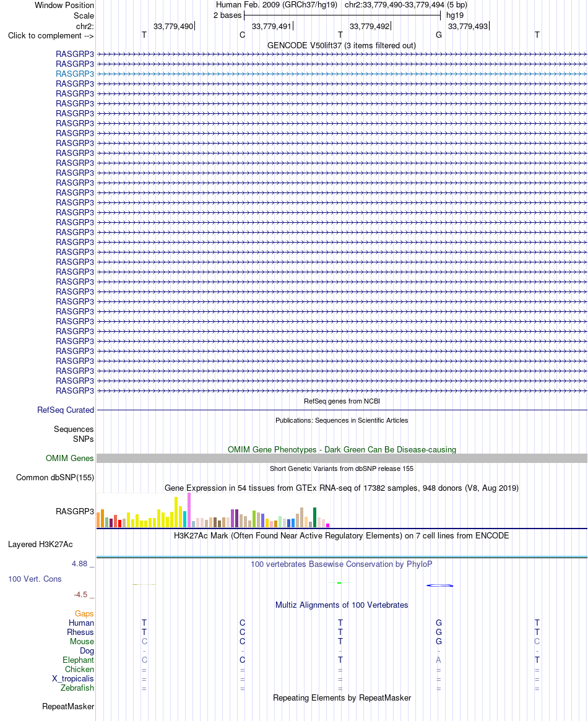
Task: Click the 'chr2:' ruler label
Action: tap(85, 26)
